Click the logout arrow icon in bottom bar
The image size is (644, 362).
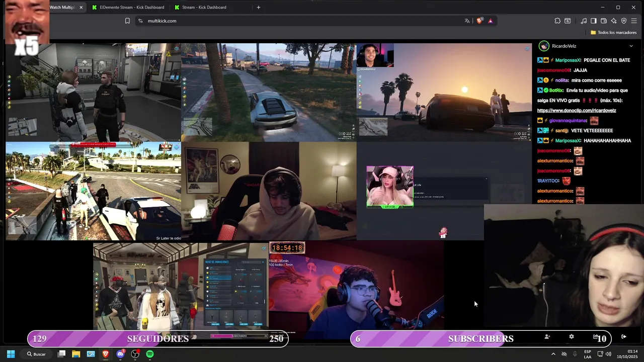[x=624, y=336]
